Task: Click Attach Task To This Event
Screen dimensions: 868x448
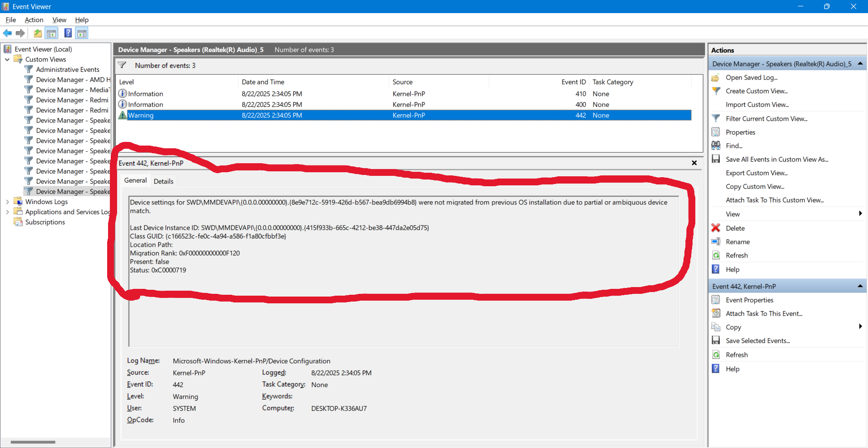Action: (764, 313)
